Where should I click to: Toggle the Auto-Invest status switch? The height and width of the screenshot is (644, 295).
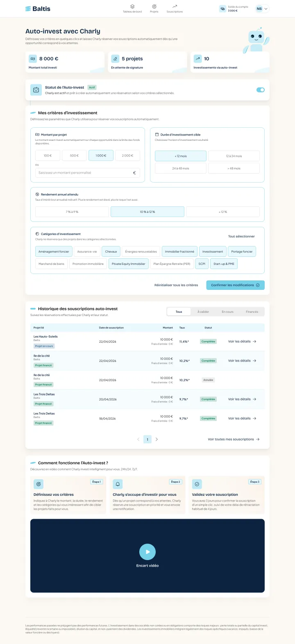coord(261,90)
